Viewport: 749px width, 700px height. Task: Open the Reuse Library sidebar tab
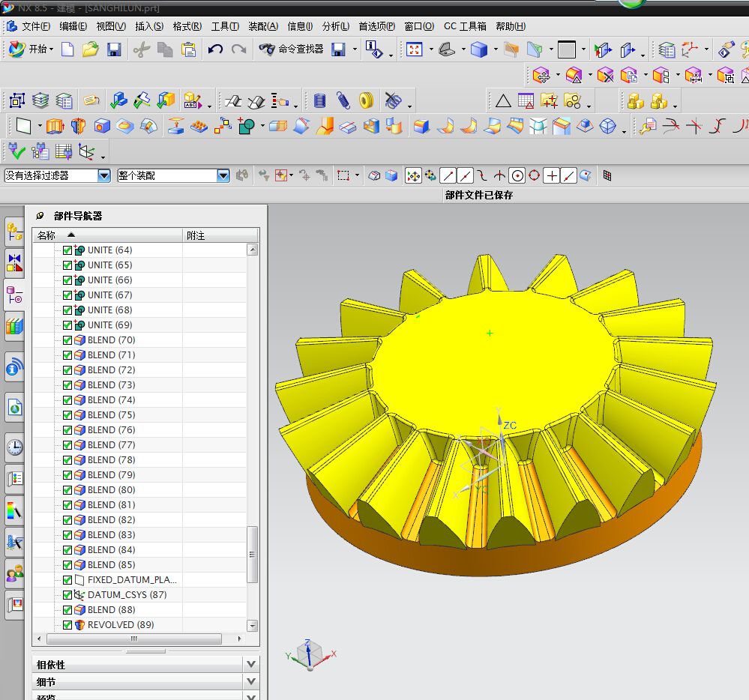tap(15, 327)
